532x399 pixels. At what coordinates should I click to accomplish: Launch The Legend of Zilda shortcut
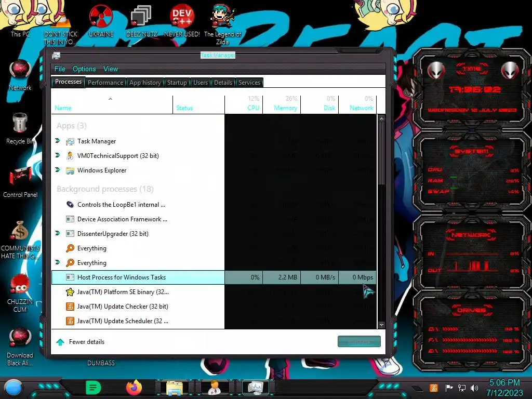pos(222,24)
